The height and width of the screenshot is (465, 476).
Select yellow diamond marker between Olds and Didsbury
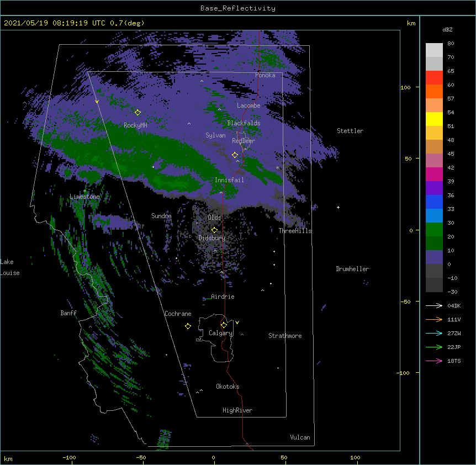[214, 230]
